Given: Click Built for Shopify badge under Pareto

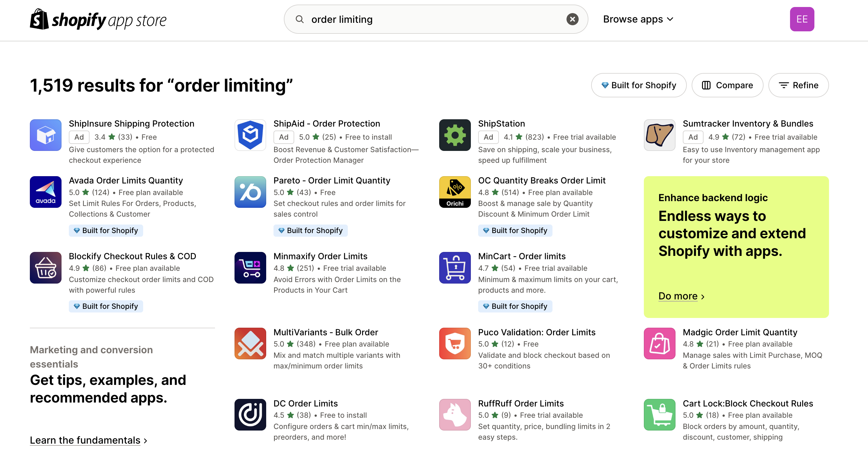Looking at the screenshot, I should pos(310,231).
